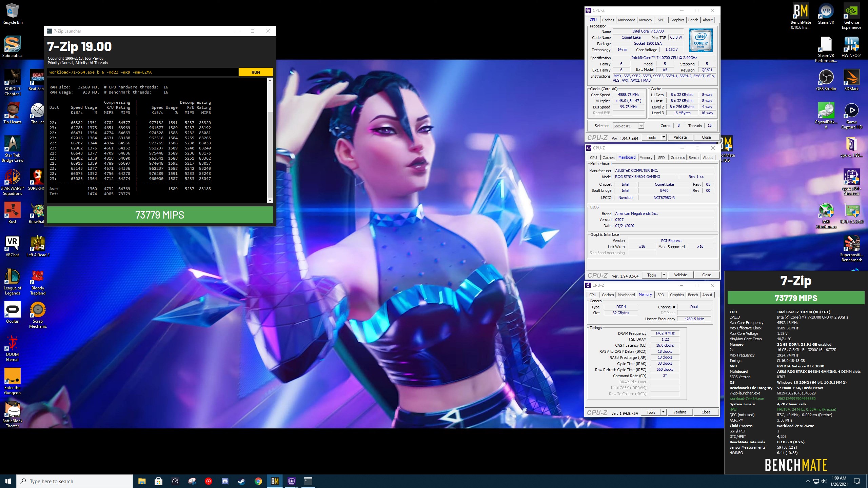Launch League of Legends shortcut
Screen dimensions: 868x488
tap(13, 282)
